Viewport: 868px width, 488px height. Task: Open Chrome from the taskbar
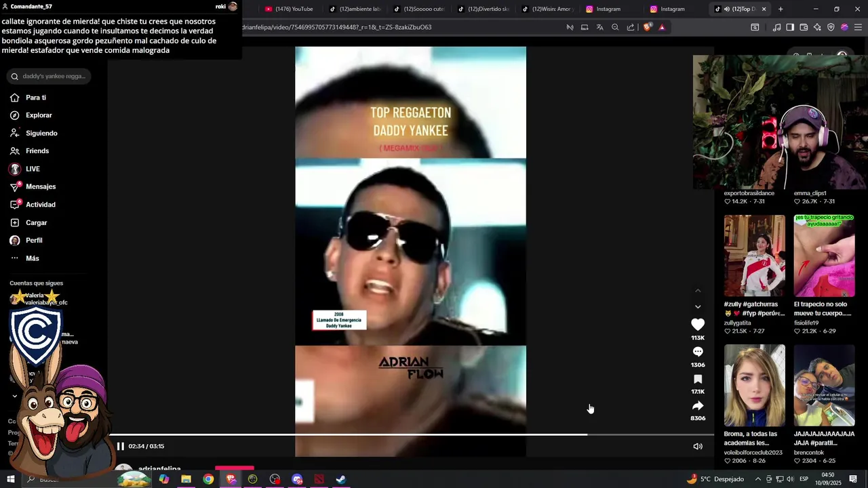coord(208,479)
